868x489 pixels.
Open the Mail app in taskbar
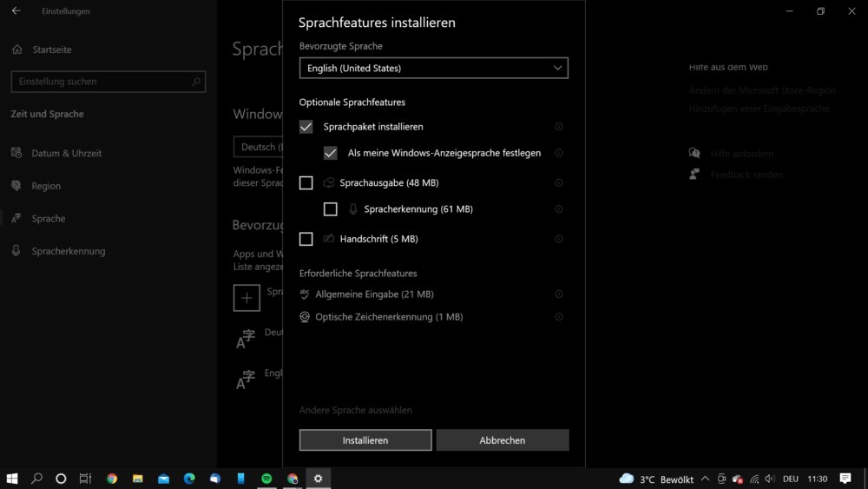[x=163, y=479]
